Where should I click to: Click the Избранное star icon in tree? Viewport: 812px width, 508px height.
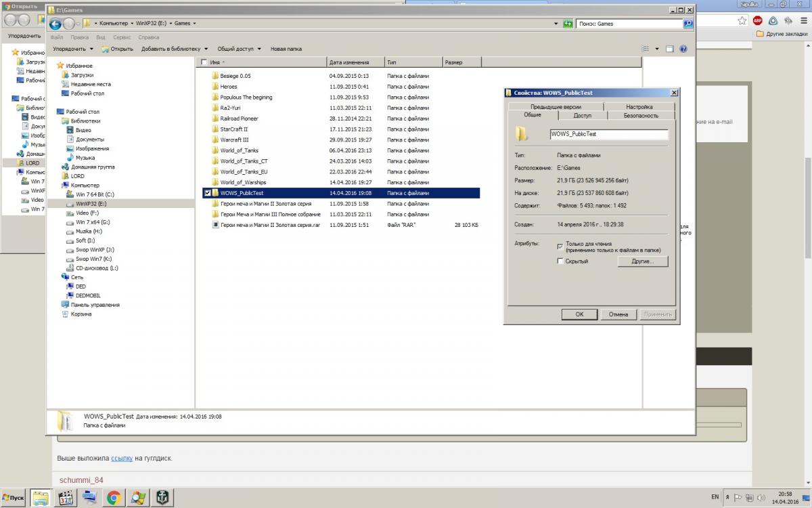[61, 66]
